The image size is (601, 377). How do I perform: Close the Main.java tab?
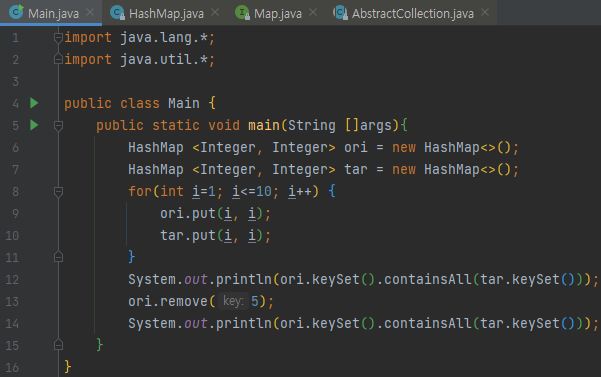90,12
